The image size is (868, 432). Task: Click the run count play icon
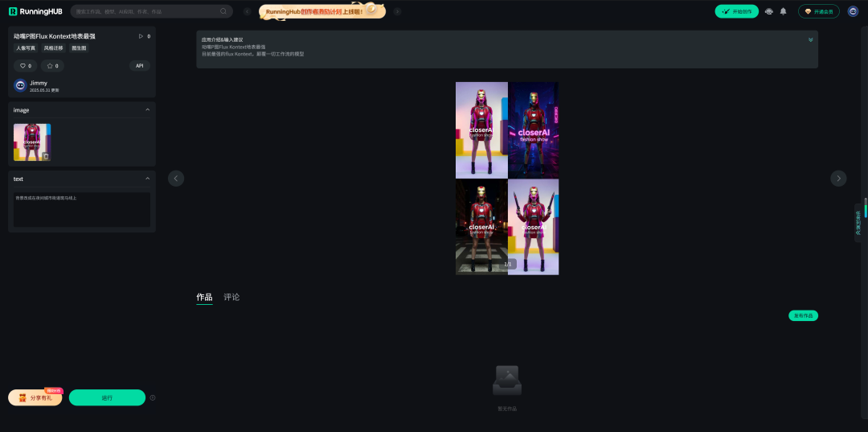[141, 36]
